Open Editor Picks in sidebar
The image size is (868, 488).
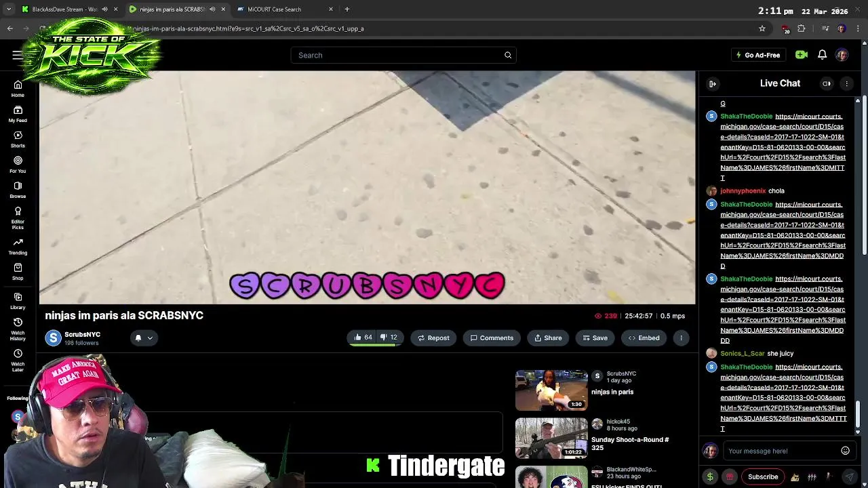(18, 218)
